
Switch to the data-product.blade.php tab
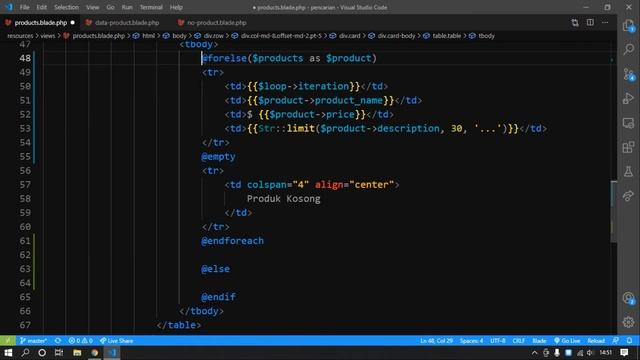coord(127,23)
